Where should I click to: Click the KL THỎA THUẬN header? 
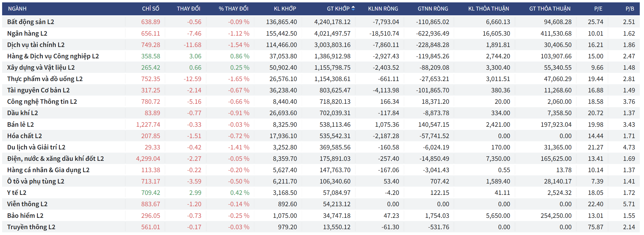click(488, 9)
